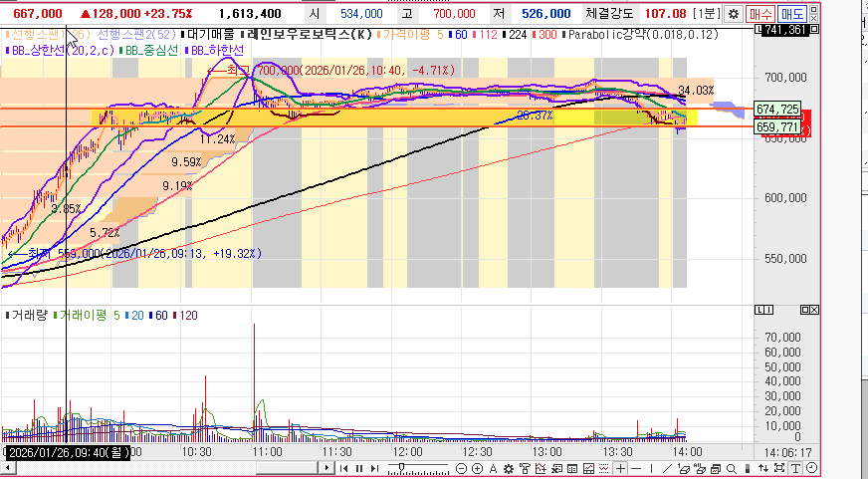The width and height of the screenshot is (868, 479).
Task: Toggle the LI marker on volume panel
Action: coord(764,312)
